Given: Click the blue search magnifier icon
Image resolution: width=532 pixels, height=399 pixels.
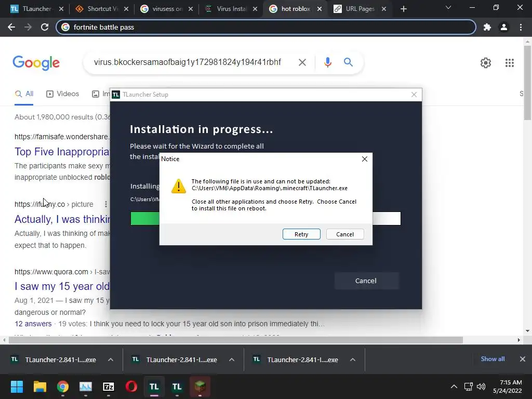Looking at the screenshot, I should [x=348, y=62].
